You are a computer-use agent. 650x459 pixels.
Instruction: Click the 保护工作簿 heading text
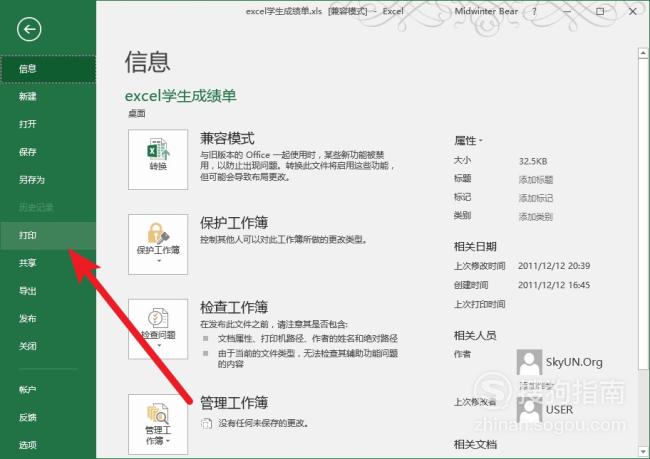click(x=234, y=223)
